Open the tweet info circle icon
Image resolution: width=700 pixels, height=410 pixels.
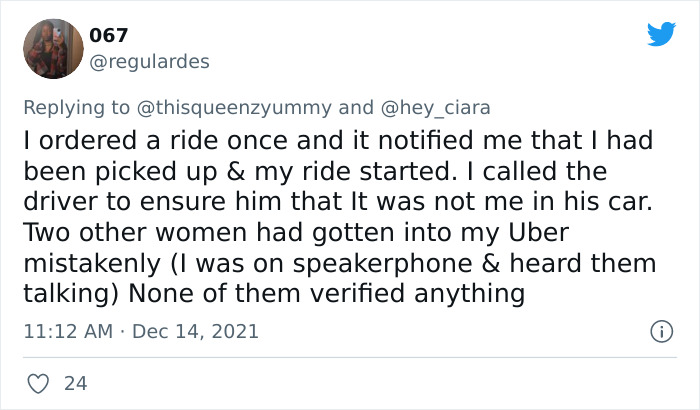click(659, 330)
